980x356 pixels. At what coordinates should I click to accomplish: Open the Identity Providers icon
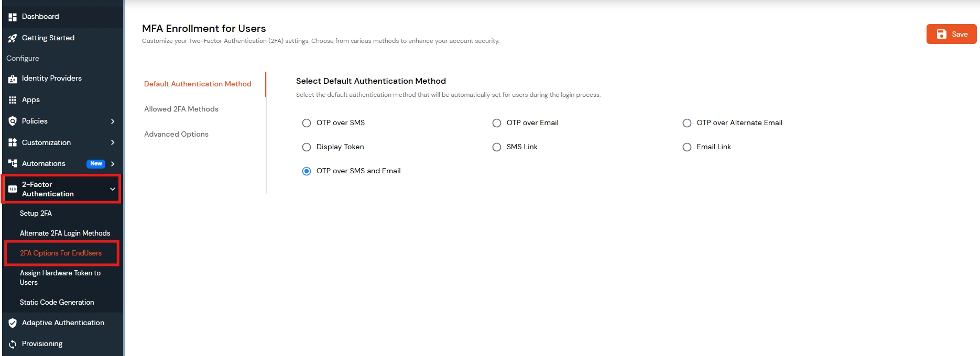pyautogui.click(x=12, y=79)
